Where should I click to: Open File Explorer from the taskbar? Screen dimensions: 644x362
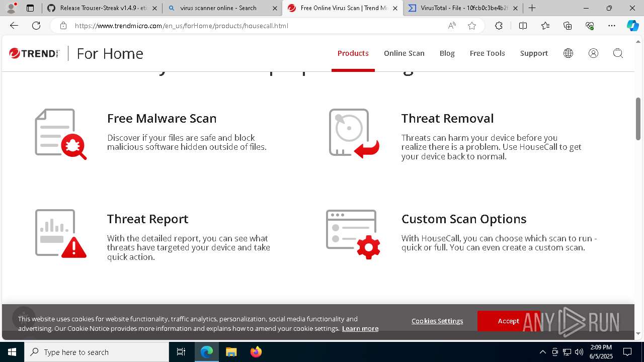pos(231,352)
